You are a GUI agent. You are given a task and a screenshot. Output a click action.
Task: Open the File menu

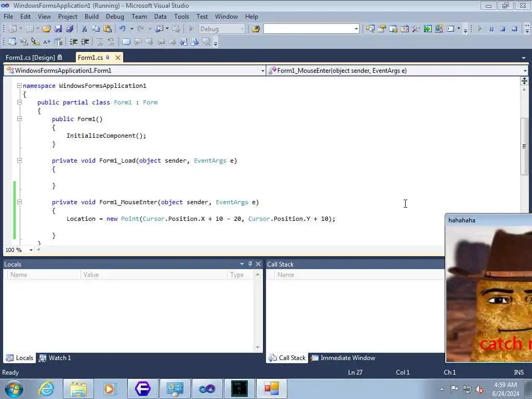tap(8, 16)
